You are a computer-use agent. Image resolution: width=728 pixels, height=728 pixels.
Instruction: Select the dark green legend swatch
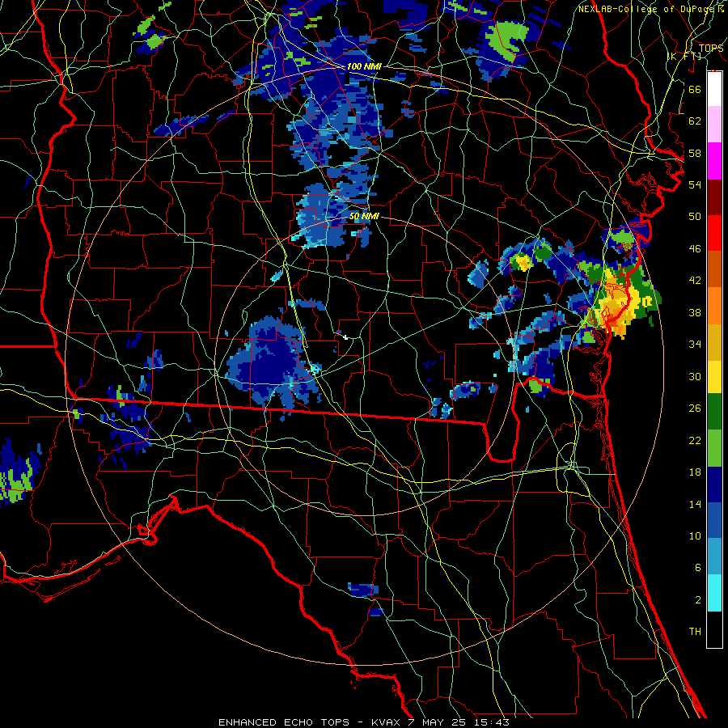[714, 412]
